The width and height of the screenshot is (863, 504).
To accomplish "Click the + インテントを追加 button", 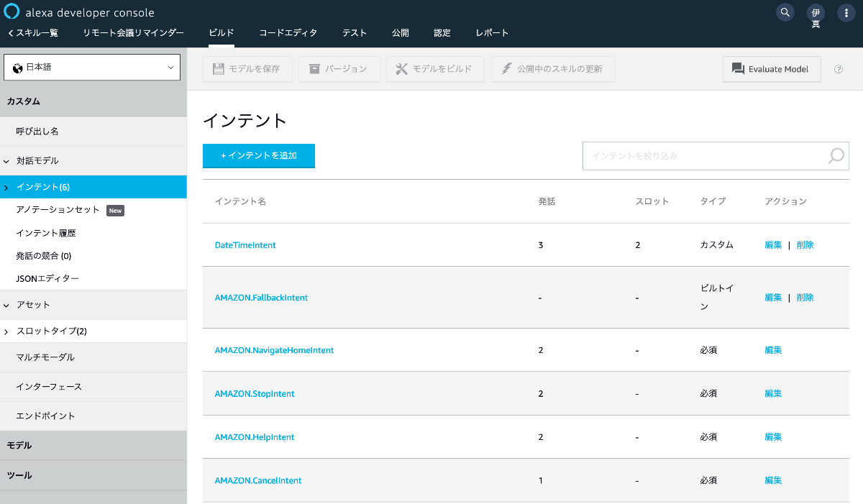I will (x=259, y=155).
